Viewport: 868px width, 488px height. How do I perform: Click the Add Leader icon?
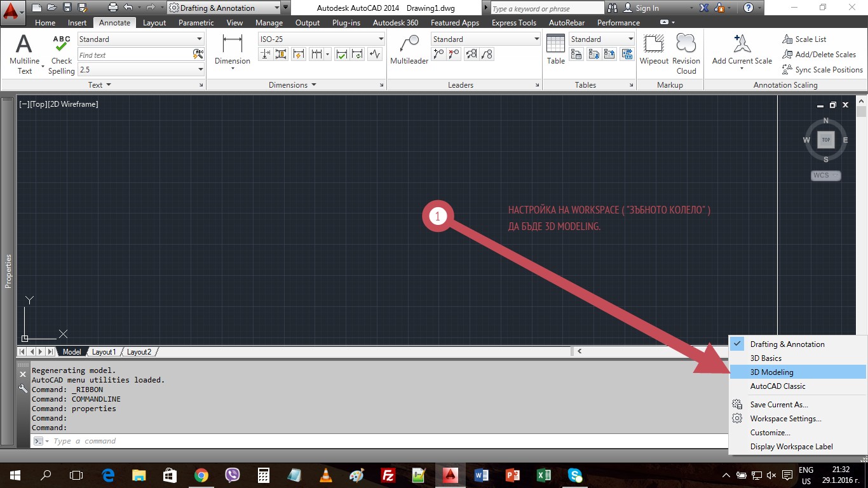click(x=438, y=55)
